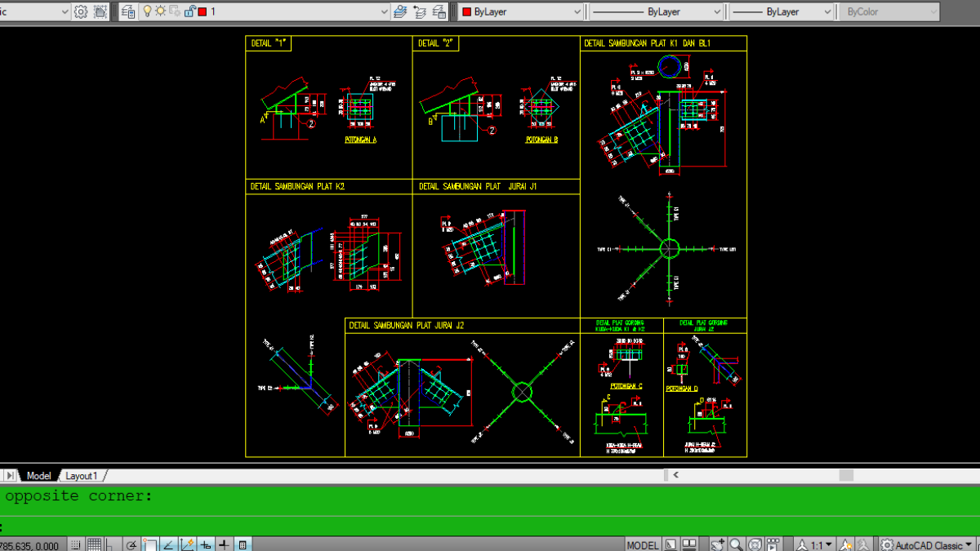The width and height of the screenshot is (980, 551).
Task: Click the MODEL space button in status bar
Action: [642, 544]
